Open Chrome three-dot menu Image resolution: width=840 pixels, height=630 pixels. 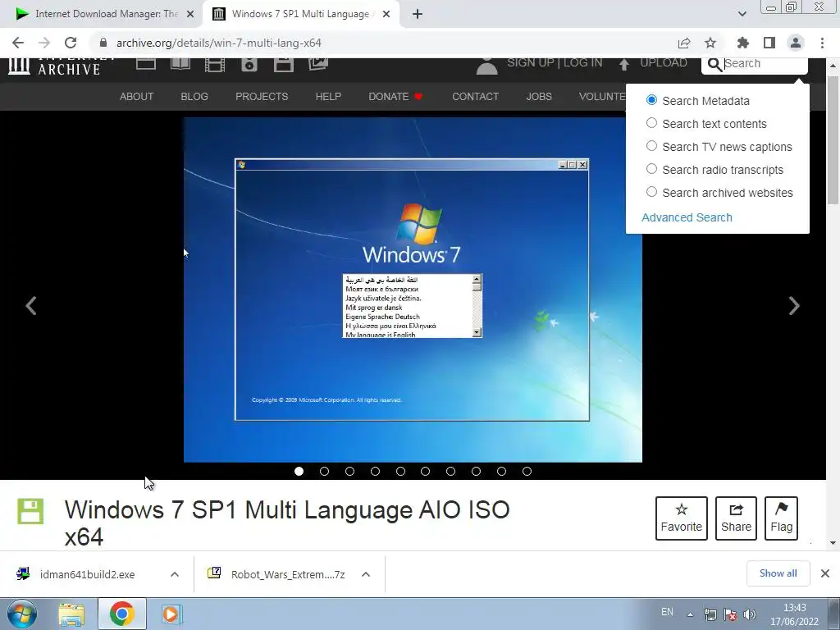[822, 43]
